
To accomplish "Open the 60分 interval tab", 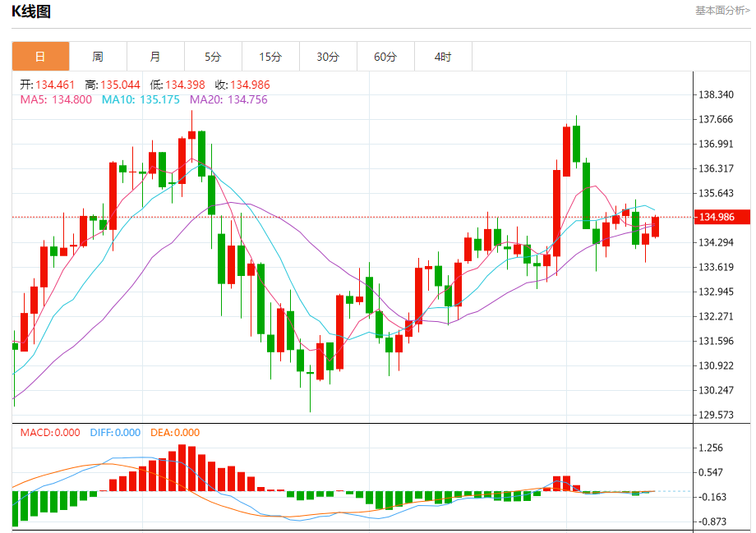I will tap(385, 57).
